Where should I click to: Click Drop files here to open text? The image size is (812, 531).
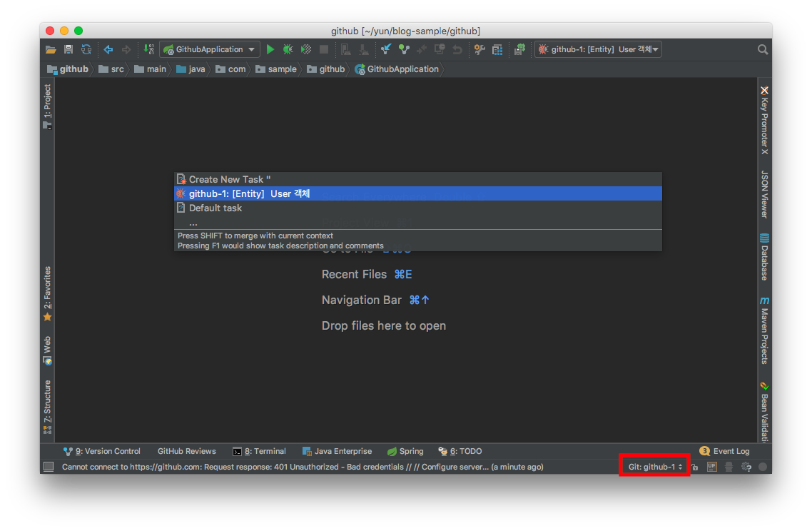pyautogui.click(x=384, y=326)
